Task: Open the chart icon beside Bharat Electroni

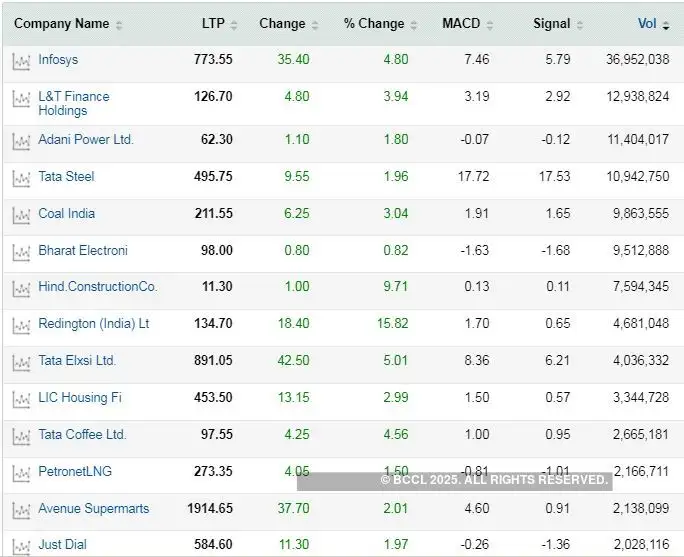Action: 21,253
